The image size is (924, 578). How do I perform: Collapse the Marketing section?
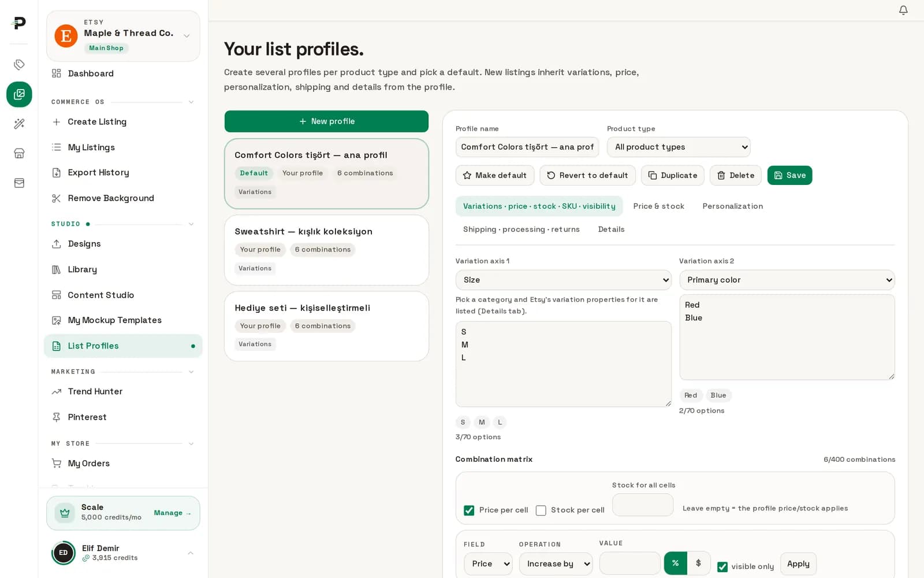[191, 372]
